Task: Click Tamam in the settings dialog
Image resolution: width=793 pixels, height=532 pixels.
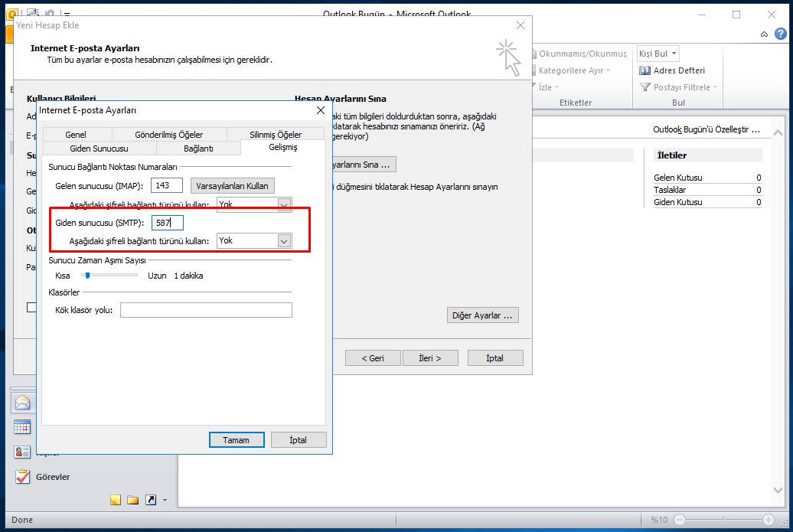Action: 237,440
